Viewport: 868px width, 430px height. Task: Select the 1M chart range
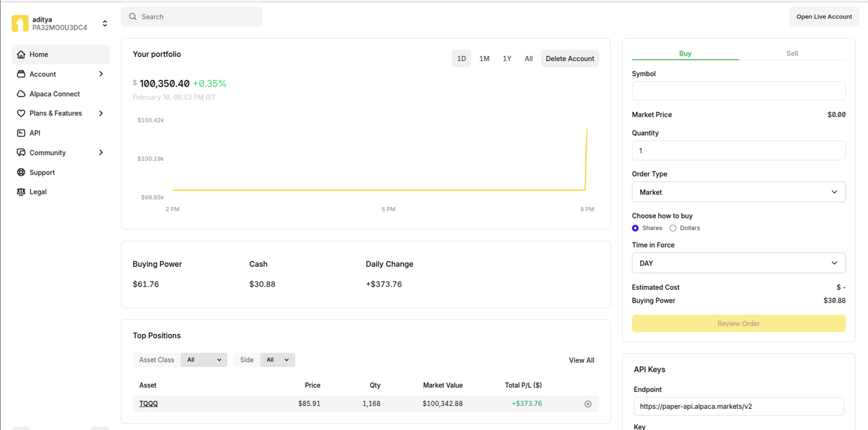point(484,59)
